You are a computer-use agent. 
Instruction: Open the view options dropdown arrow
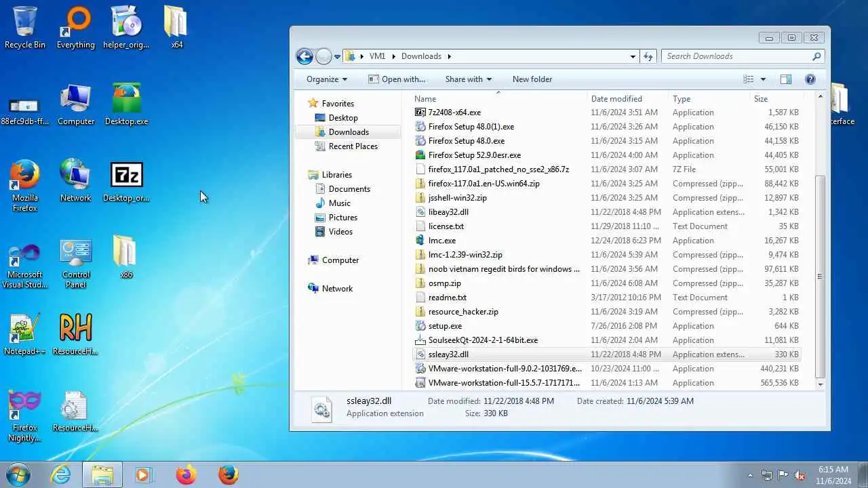point(763,79)
